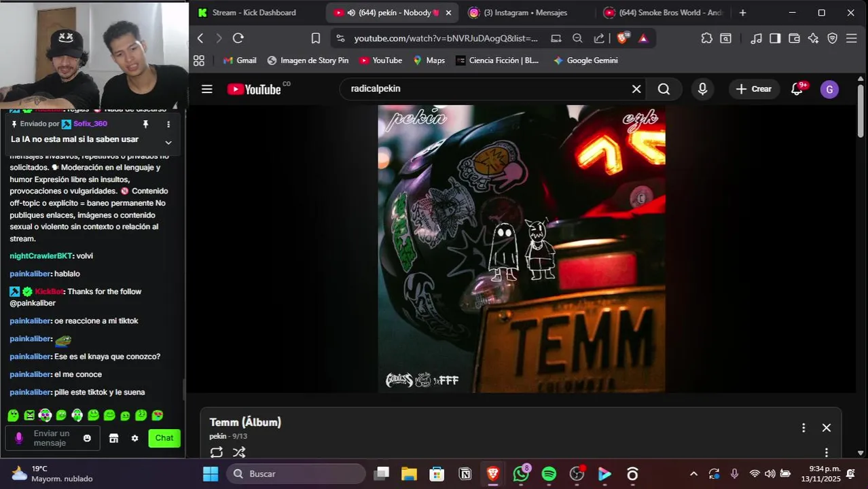Viewport: 868px width, 489px height.
Task: Open the YouTube account avatar menu
Action: 829,89
